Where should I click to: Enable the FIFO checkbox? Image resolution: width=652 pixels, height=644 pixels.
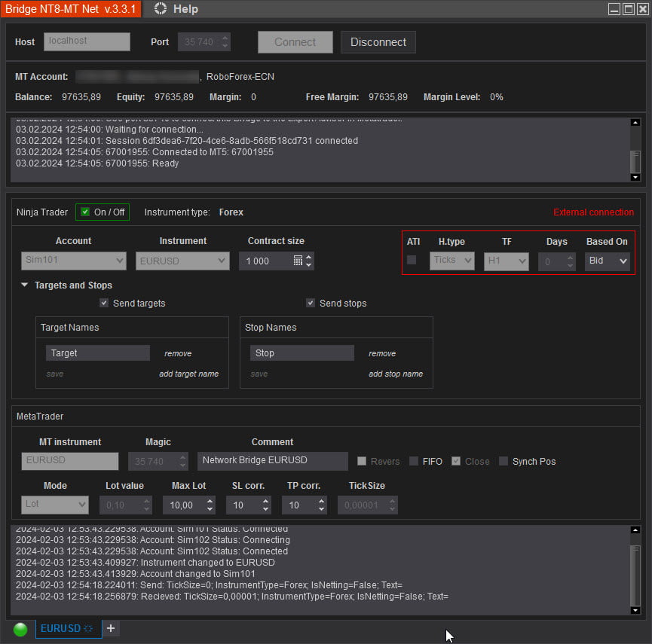click(x=413, y=462)
